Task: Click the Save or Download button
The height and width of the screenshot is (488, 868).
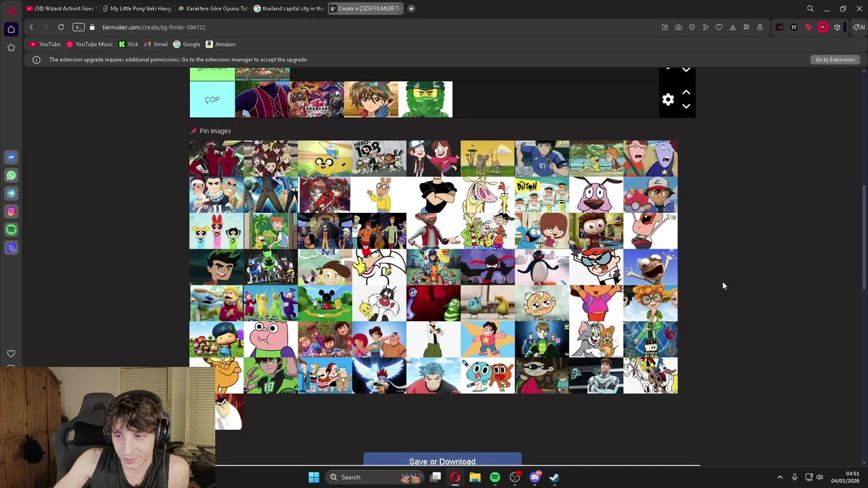Action: click(442, 460)
